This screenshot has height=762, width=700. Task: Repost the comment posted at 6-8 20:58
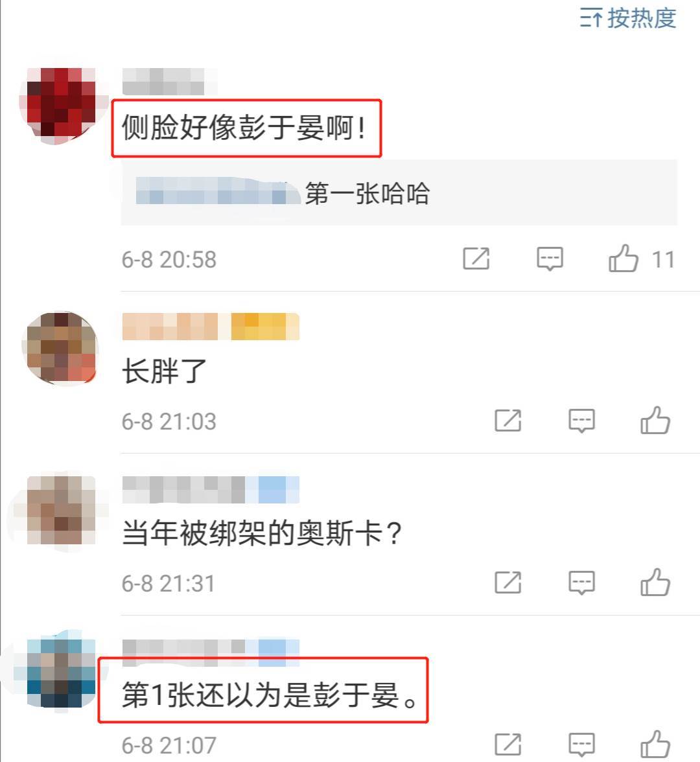pyautogui.click(x=476, y=258)
